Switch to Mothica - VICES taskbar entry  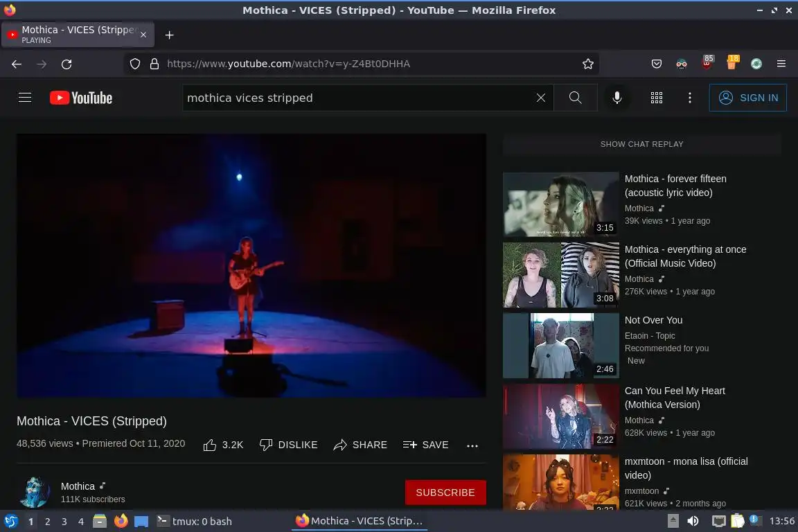[360, 521]
